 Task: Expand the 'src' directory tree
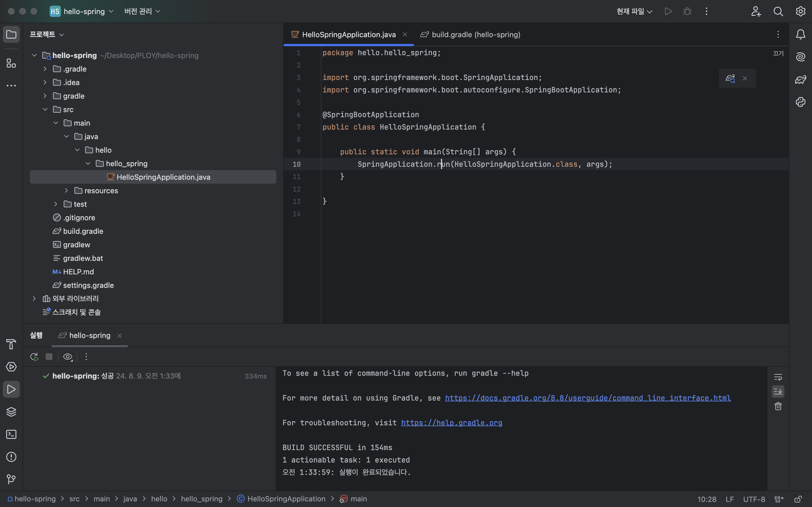click(45, 109)
